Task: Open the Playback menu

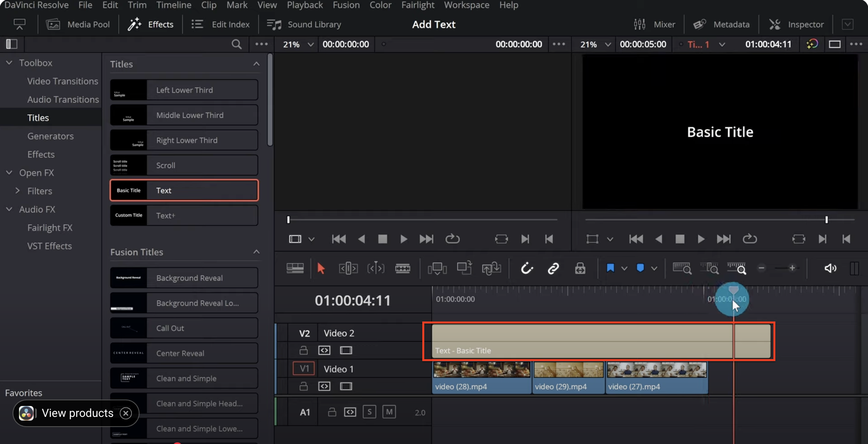Action: [x=305, y=5]
